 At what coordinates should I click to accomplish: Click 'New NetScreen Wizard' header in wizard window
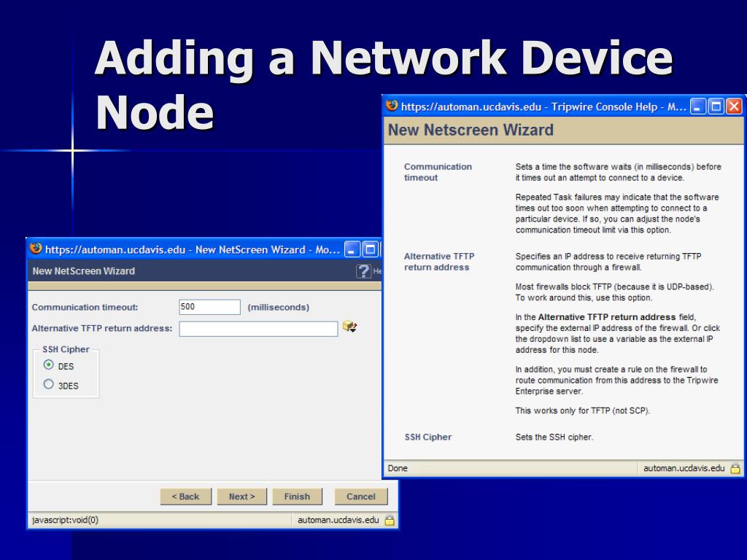[x=83, y=271]
